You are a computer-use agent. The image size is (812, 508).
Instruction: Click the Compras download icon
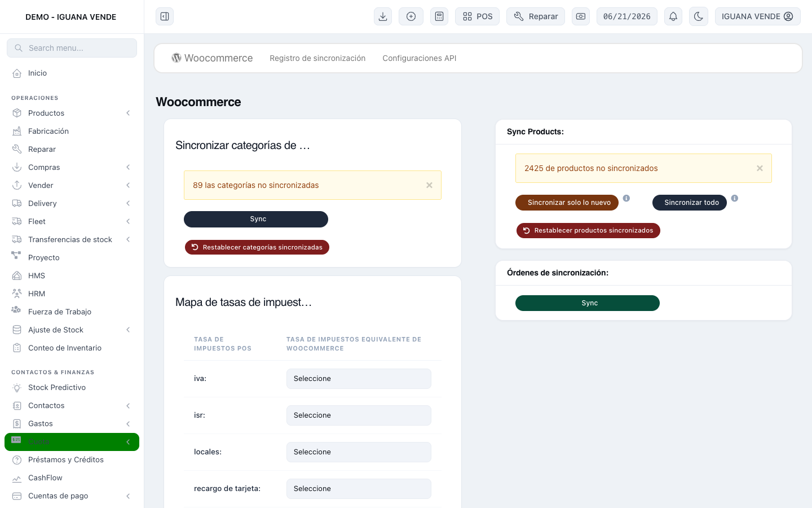pos(17,167)
